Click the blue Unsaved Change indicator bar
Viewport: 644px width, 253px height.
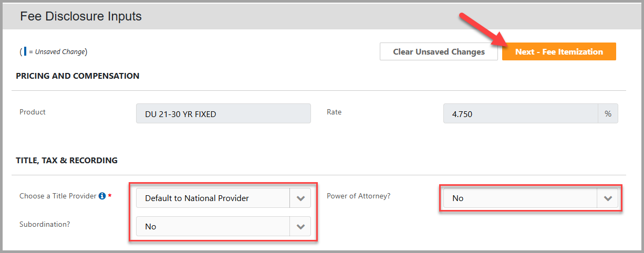pyautogui.click(x=25, y=51)
